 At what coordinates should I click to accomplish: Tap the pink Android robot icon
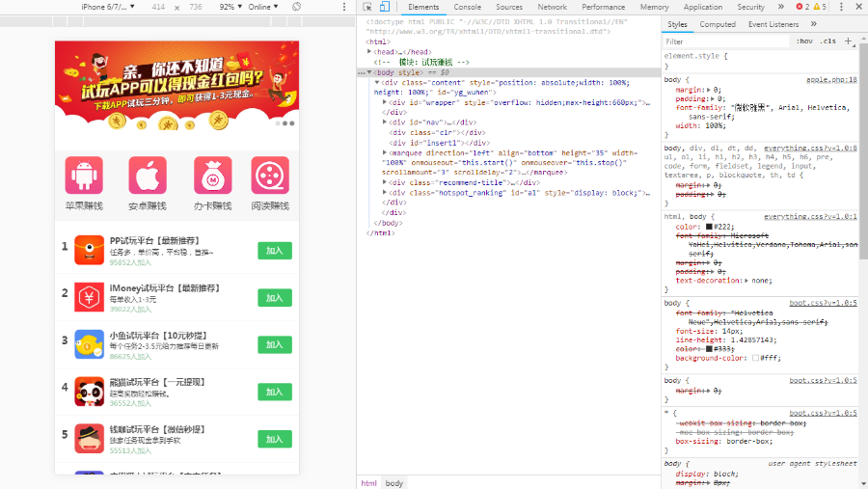click(84, 175)
